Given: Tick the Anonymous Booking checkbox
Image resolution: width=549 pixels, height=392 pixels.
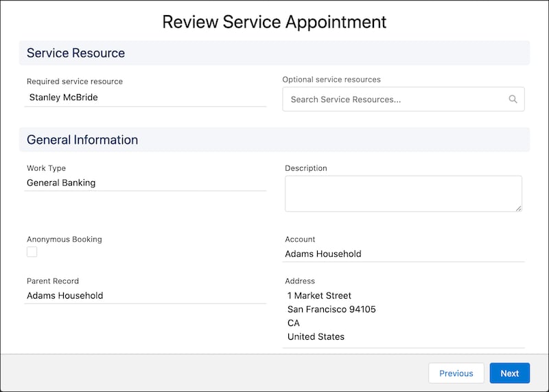Looking at the screenshot, I should tap(32, 252).
